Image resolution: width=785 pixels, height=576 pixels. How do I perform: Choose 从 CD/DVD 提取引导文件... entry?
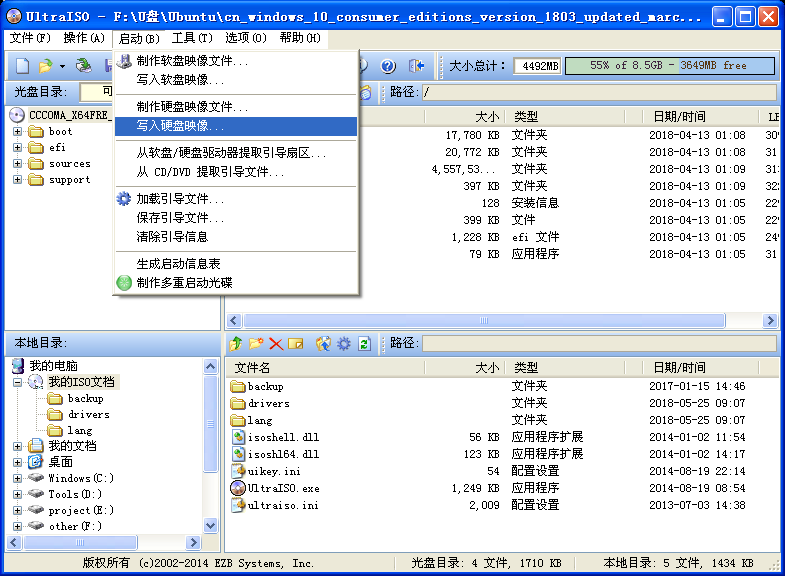pos(236,172)
